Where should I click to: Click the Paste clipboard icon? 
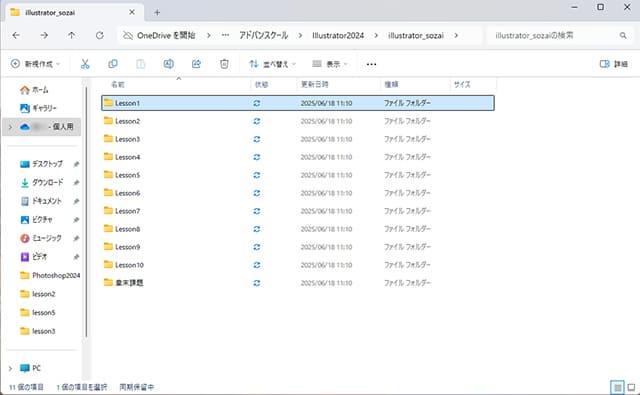tap(140, 64)
